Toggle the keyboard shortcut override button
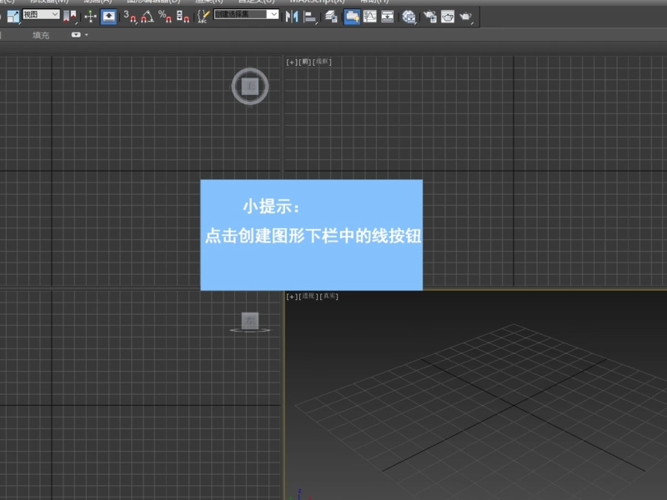This screenshot has width=667, height=500. click(109, 17)
